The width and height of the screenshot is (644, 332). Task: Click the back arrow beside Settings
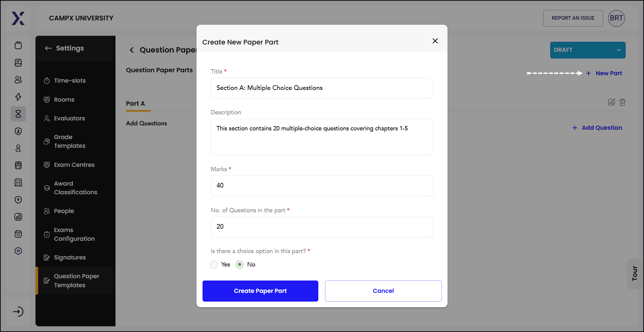click(48, 48)
